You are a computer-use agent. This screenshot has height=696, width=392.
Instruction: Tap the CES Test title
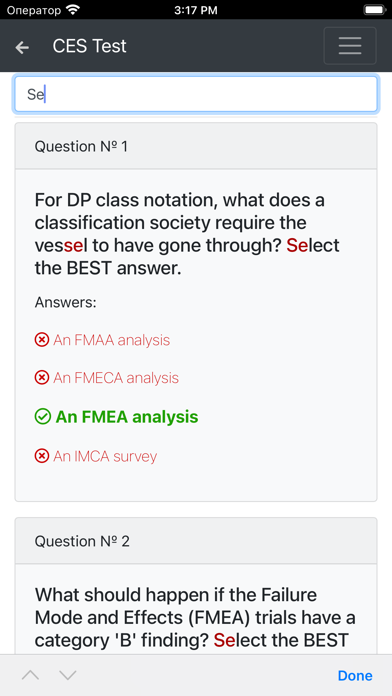click(x=90, y=46)
